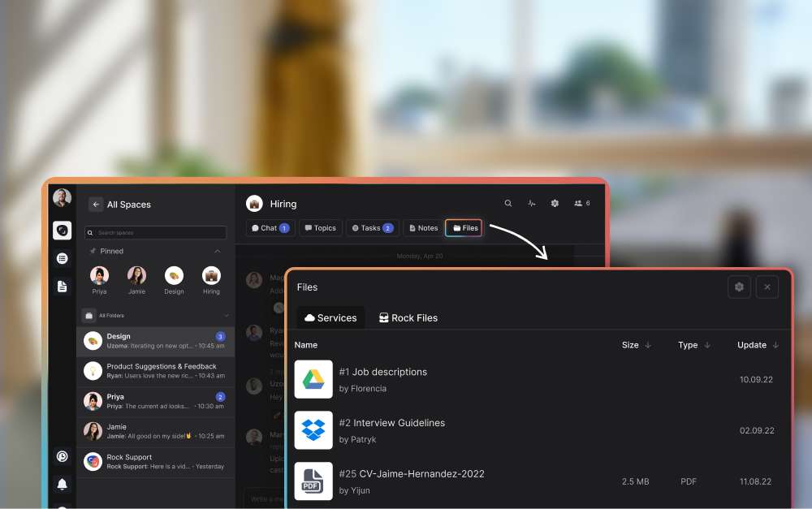Sort files by Update date
This screenshot has width=812, height=509.
click(758, 345)
